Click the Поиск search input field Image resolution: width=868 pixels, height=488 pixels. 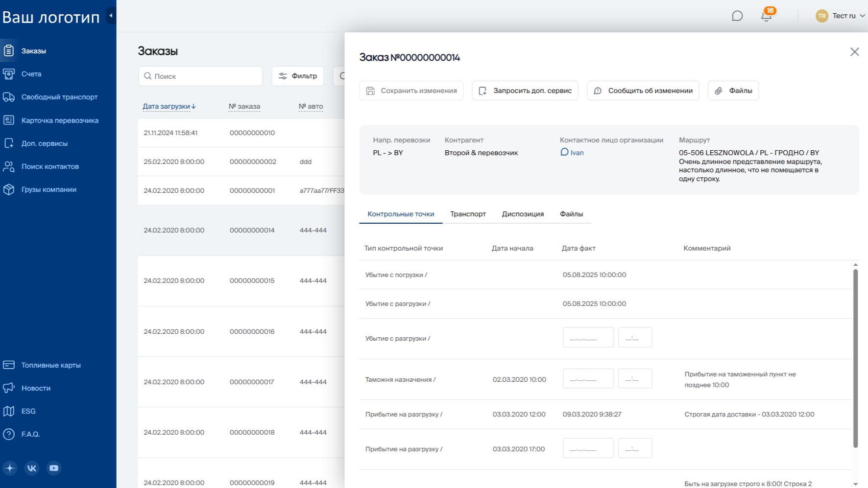201,76
